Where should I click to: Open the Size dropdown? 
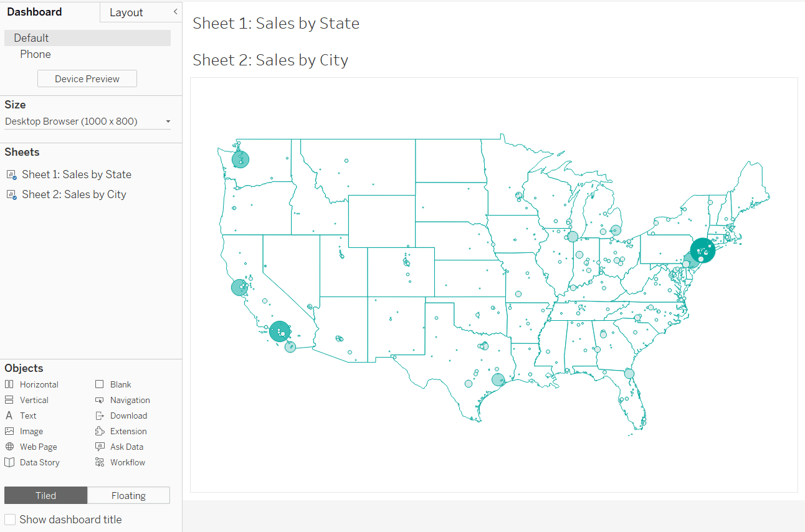point(87,121)
